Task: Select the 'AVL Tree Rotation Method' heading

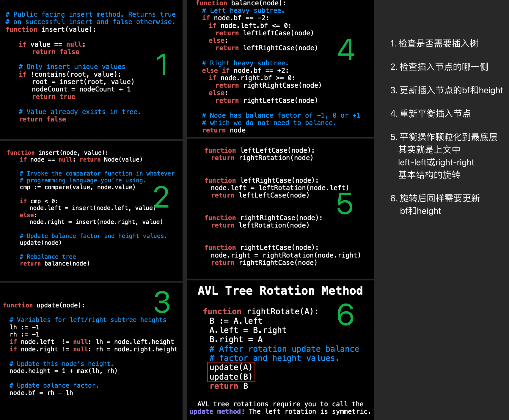Action: point(280,290)
